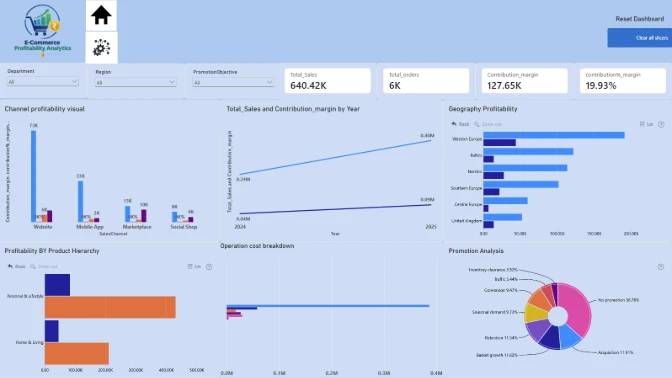The width and height of the screenshot is (672, 378).
Task: Select the Western Europe light blue bar
Action: (554, 135)
